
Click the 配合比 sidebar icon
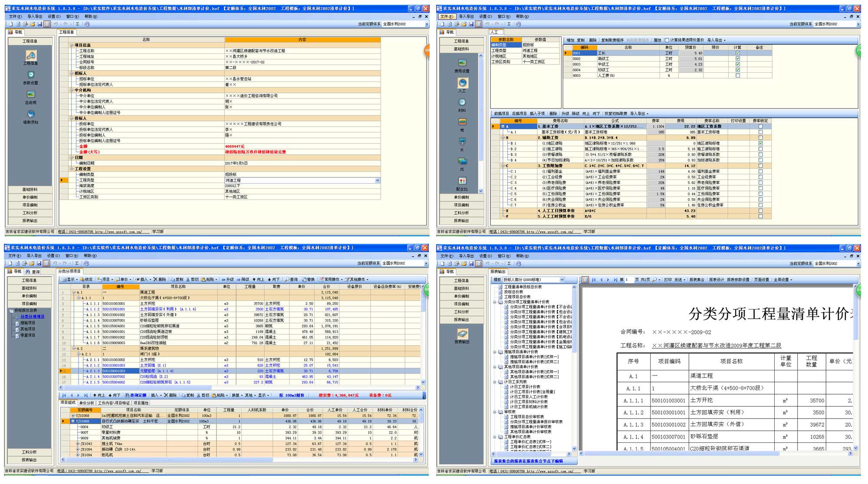(x=462, y=181)
